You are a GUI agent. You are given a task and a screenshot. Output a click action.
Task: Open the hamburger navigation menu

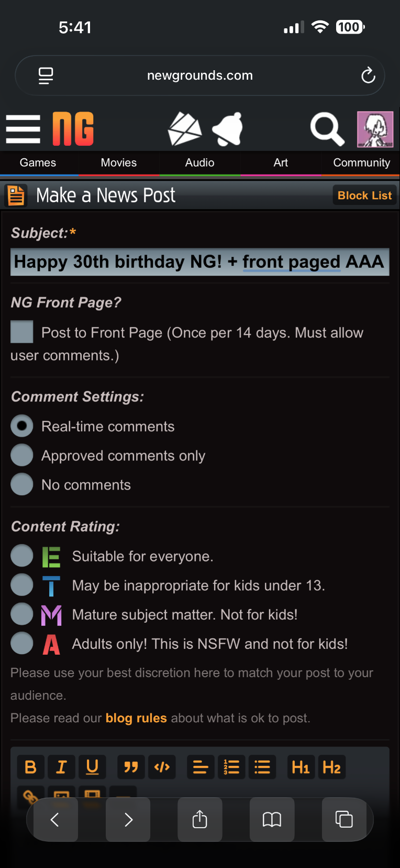(x=23, y=129)
